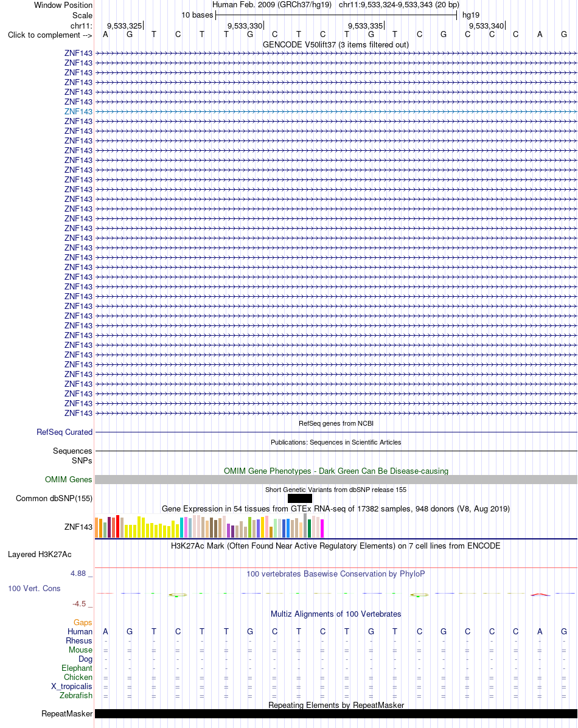Click the Scale label
Image resolution: width=578 pixels, height=728 pixels.
82,15
